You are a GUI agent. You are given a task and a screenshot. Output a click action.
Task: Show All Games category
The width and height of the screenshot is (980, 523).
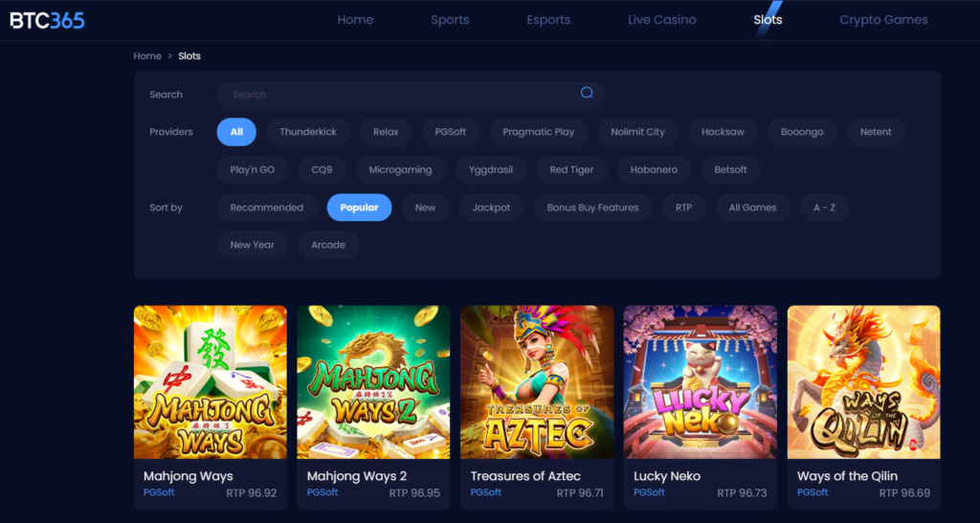752,207
